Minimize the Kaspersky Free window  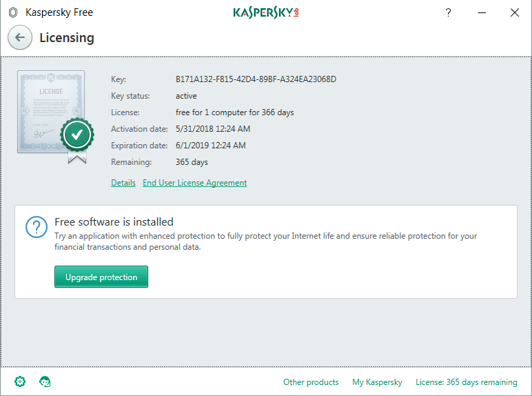tap(482, 12)
